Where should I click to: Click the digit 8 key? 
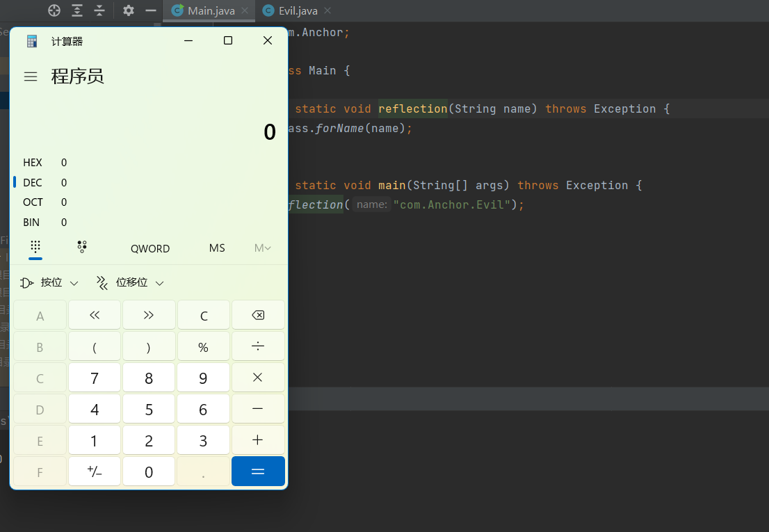(149, 378)
